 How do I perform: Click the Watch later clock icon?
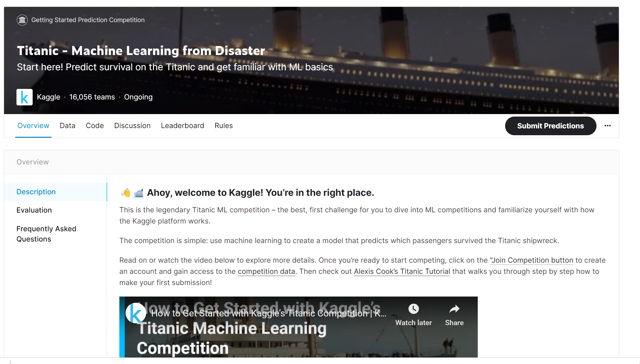[413, 309]
